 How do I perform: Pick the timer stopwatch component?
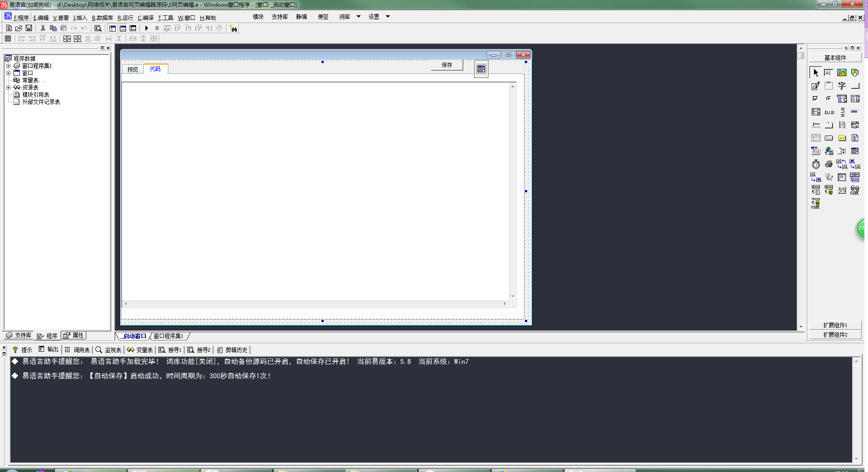[816, 164]
